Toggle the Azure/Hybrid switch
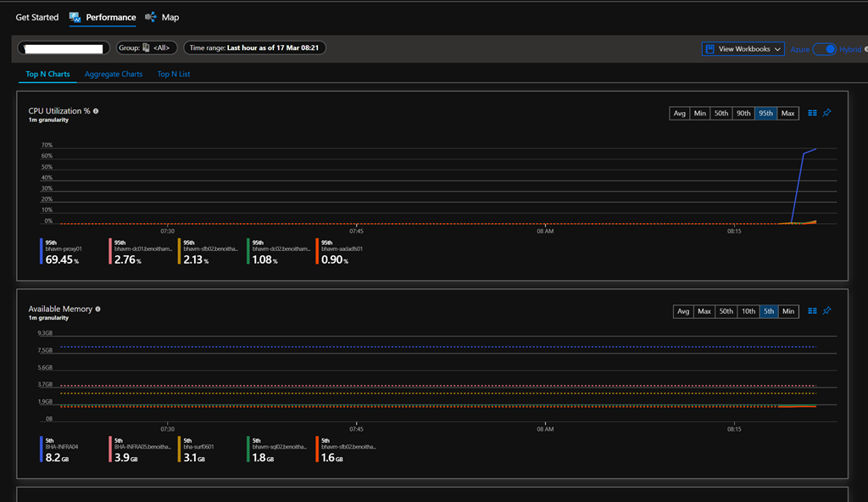Image resolution: width=868 pixels, height=502 pixels. pos(824,49)
